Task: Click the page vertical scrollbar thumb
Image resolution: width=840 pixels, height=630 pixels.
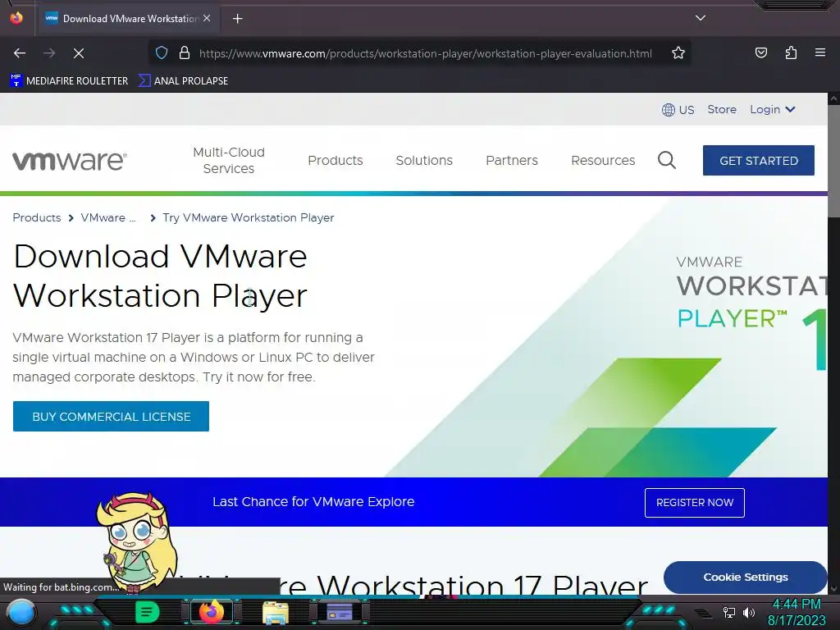Action: pos(833,161)
